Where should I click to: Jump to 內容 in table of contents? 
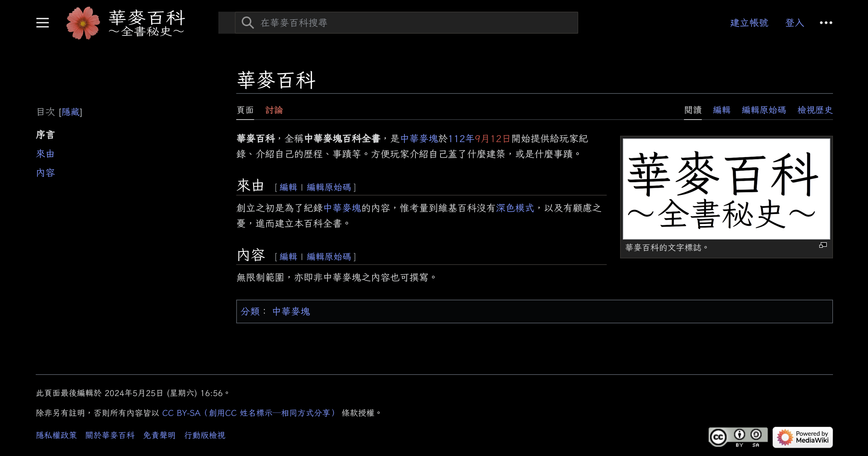[x=45, y=173]
